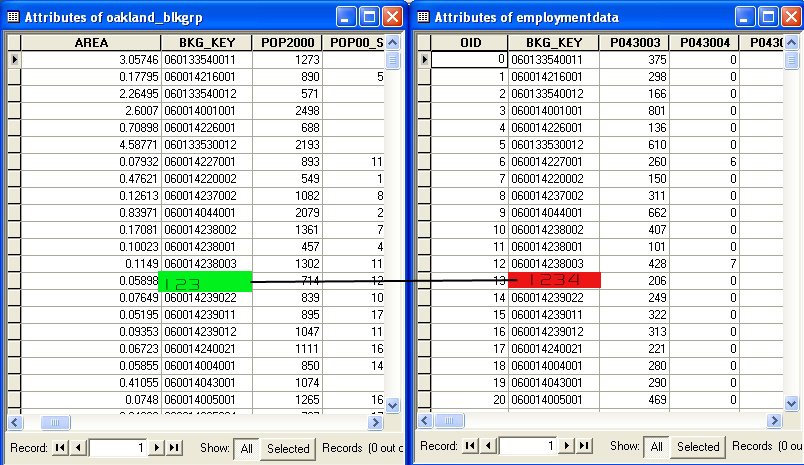Select row with AREA 3.05746 via row selector

14,59
